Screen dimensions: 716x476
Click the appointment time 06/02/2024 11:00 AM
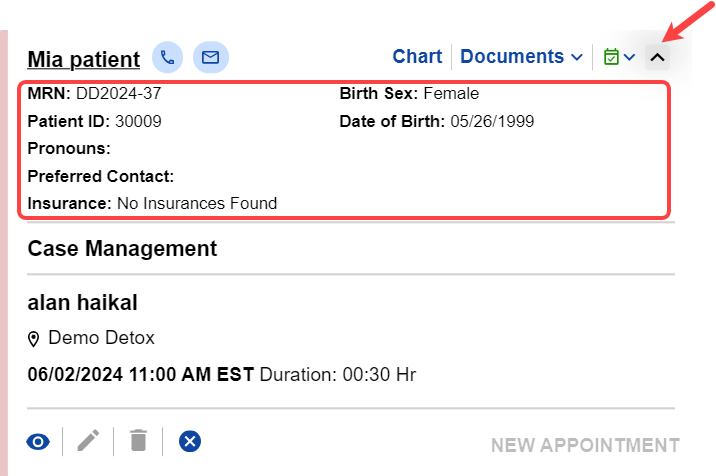141,375
